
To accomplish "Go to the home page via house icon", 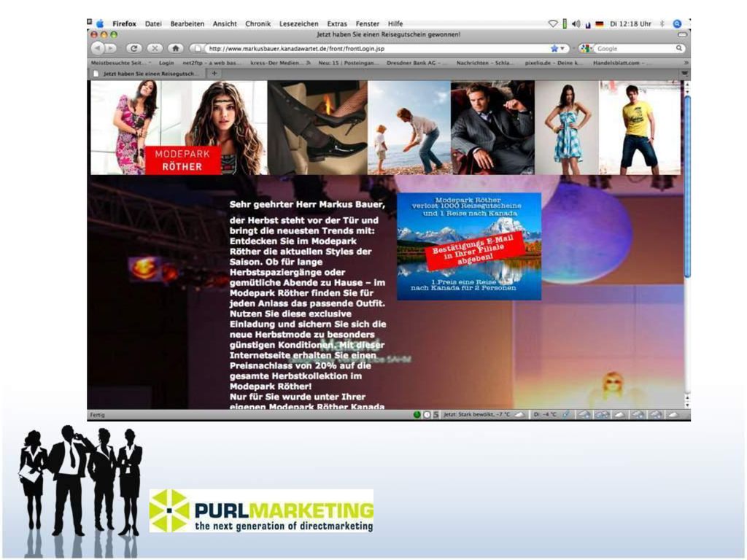I will pyautogui.click(x=175, y=48).
